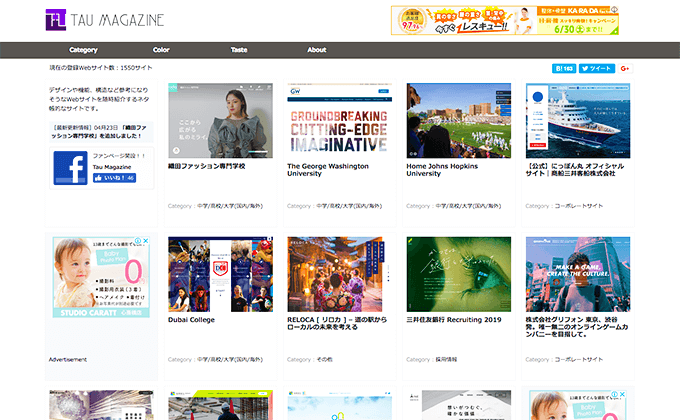Click the category link under George Washington University
This screenshot has width=680, height=420.
[349, 206]
